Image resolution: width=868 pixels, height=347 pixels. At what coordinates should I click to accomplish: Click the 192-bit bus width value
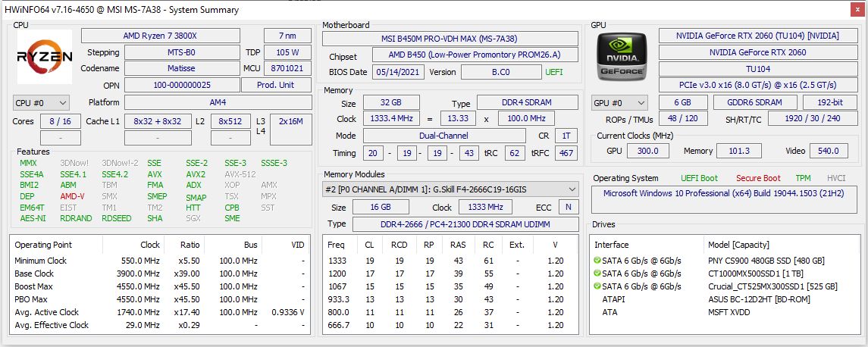pos(829,102)
